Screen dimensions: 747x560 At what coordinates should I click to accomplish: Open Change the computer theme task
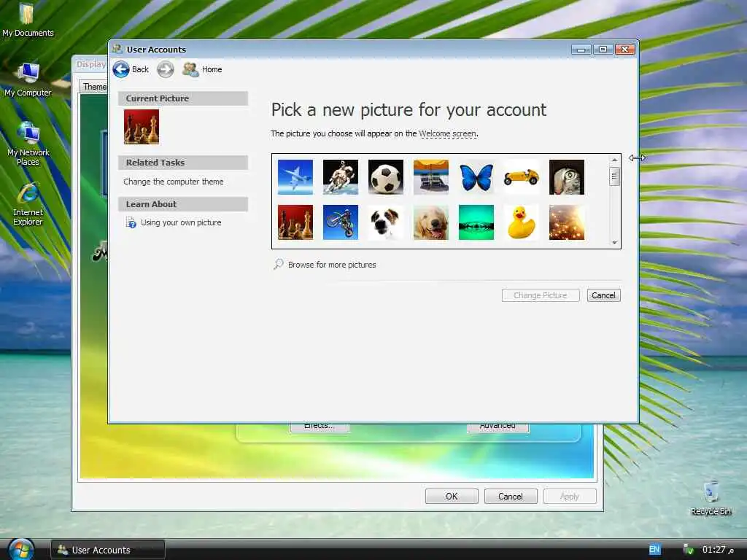click(x=174, y=182)
